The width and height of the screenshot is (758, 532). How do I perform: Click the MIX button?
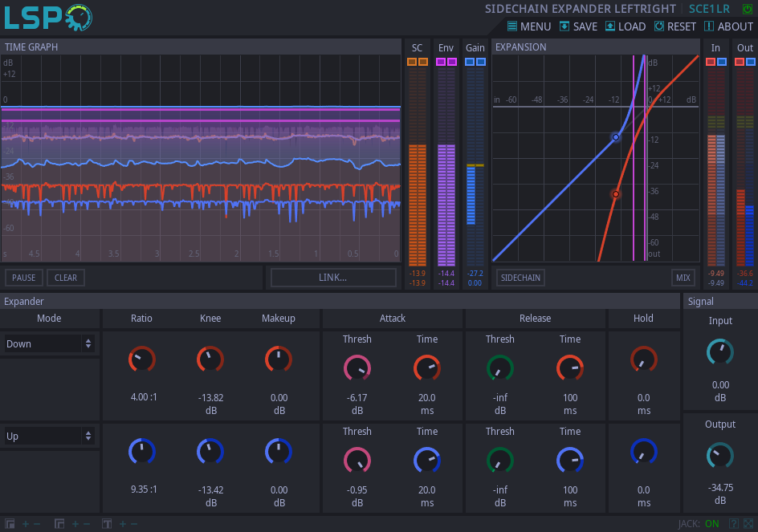tap(683, 278)
